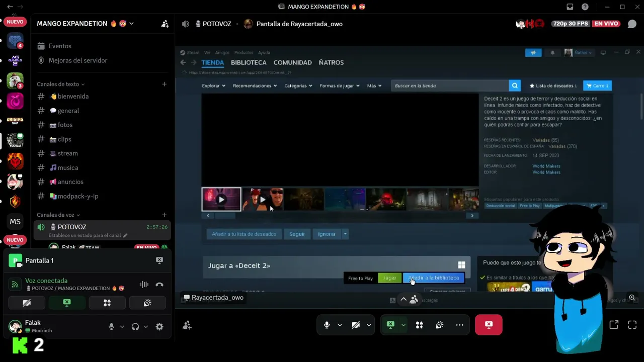Create a new text channel with the plus icon

(x=164, y=84)
